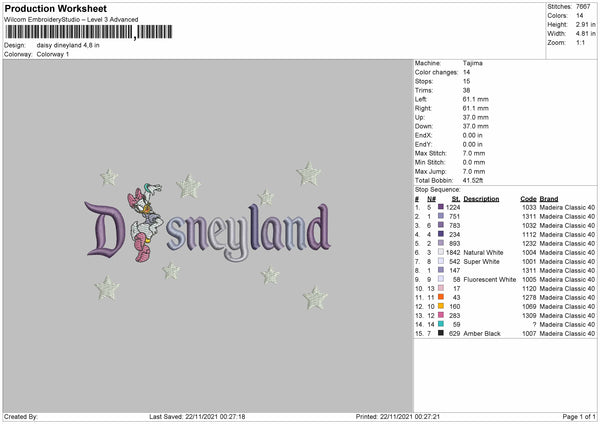Click the teal swatch in stop 14

[441, 324]
